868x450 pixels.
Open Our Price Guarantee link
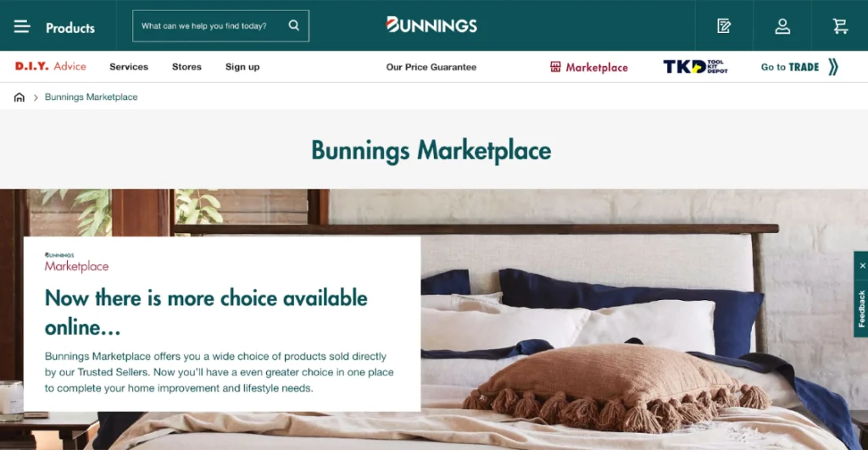coord(431,67)
